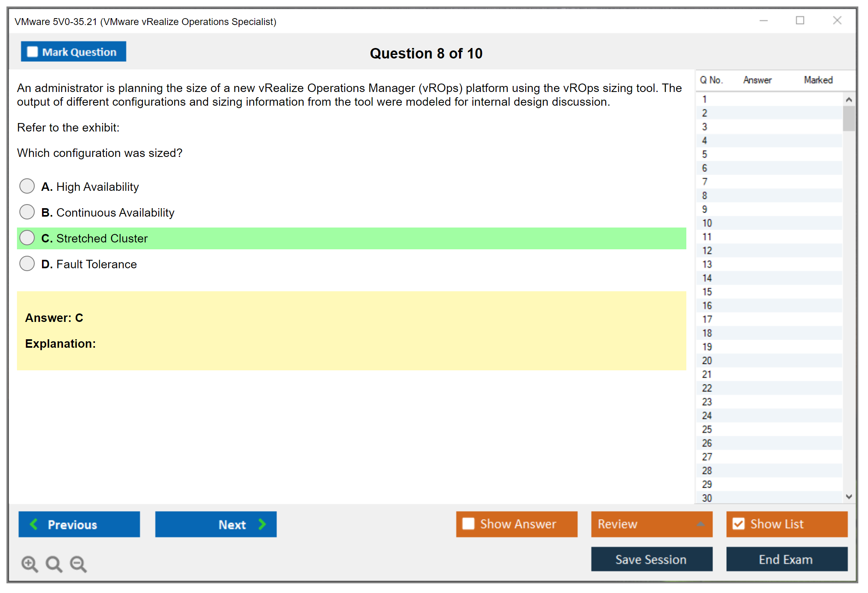Select question 15 in the list
The width and height of the screenshot is (868, 593).
707,292
